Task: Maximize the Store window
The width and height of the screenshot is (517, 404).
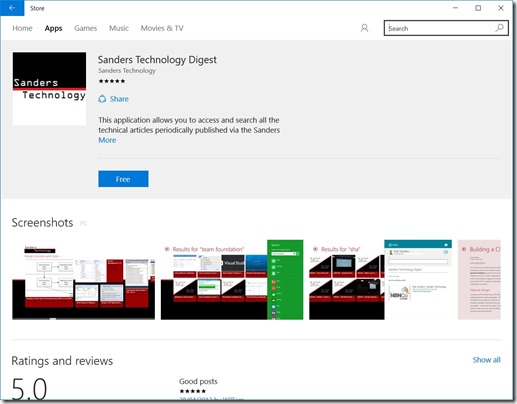Action: click(478, 8)
